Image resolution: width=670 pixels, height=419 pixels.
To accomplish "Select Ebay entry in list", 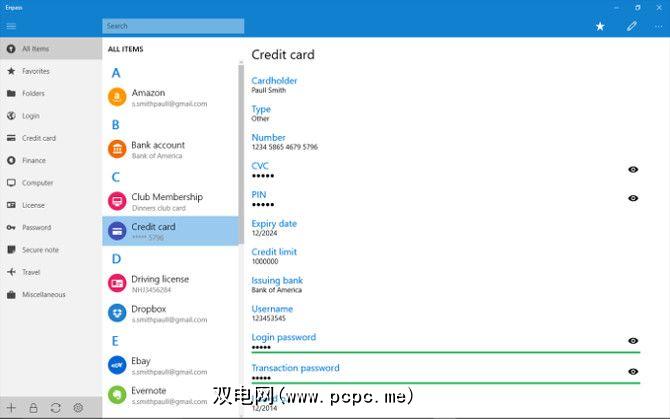I will (170, 366).
